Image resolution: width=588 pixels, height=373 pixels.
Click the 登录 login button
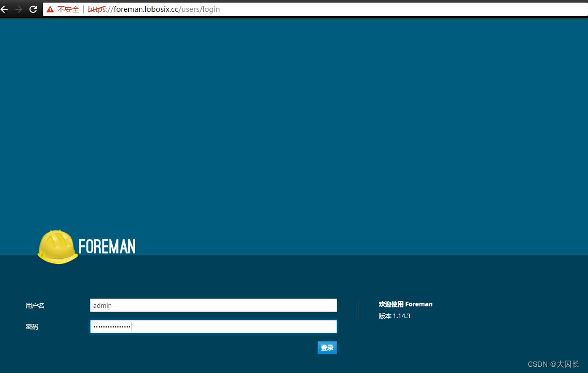click(327, 348)
